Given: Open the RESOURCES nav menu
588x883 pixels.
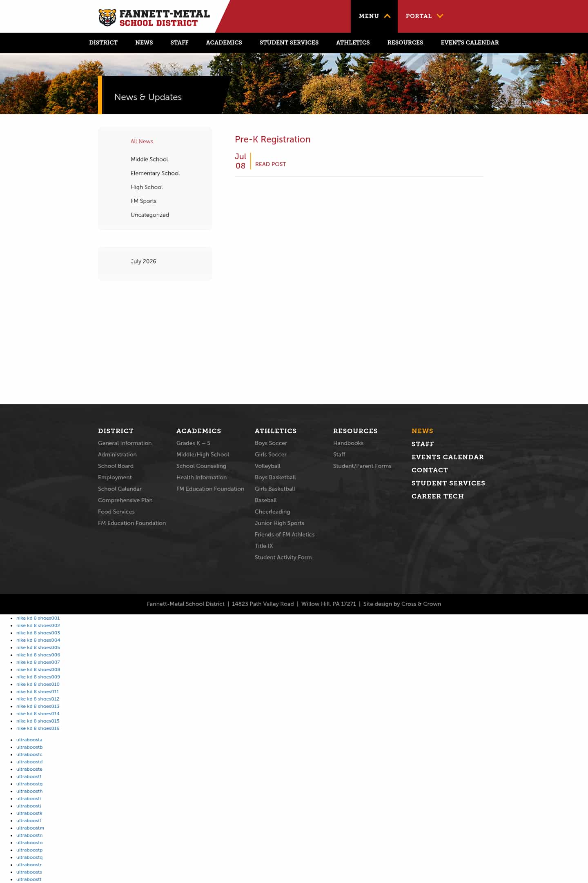Looking at the screenshot, I should tap(405, 42).
